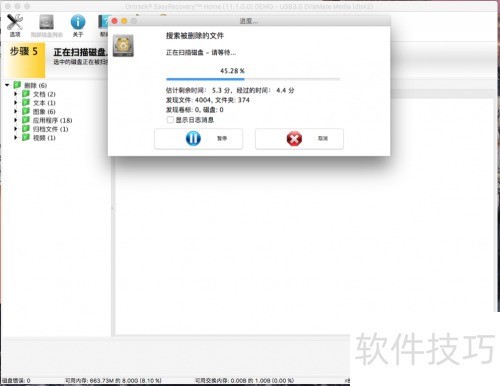Select the 应用程序 (18) tree label
This screenshot has height=386, width=500.
tap(52, 120)
